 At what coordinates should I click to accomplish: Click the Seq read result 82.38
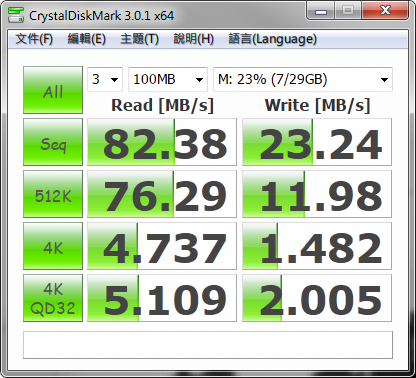click(x=162, y=142)
